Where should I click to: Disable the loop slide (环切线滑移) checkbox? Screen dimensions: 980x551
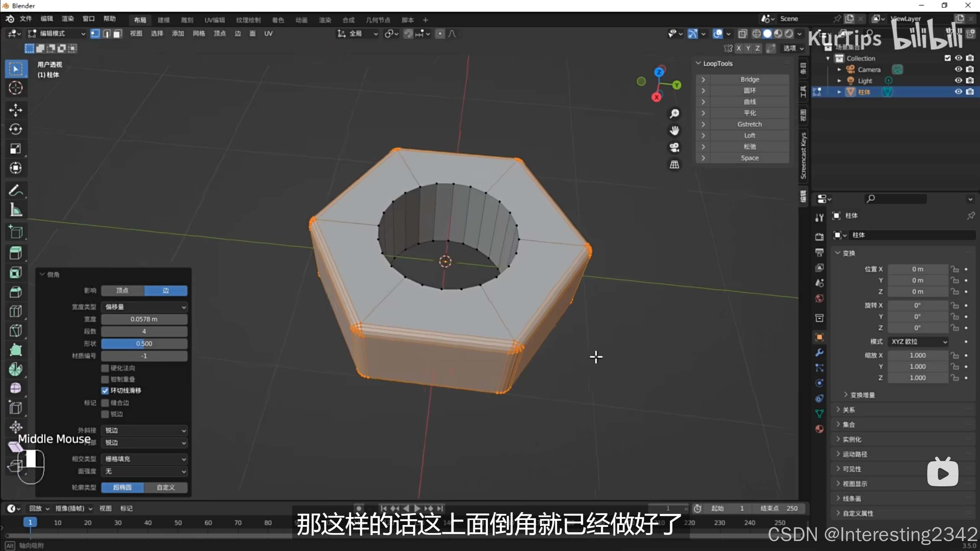coord(105,391)
